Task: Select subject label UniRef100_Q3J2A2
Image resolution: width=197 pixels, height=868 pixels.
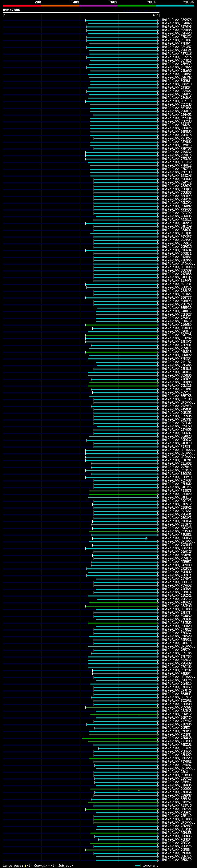Action: [176, 338]
